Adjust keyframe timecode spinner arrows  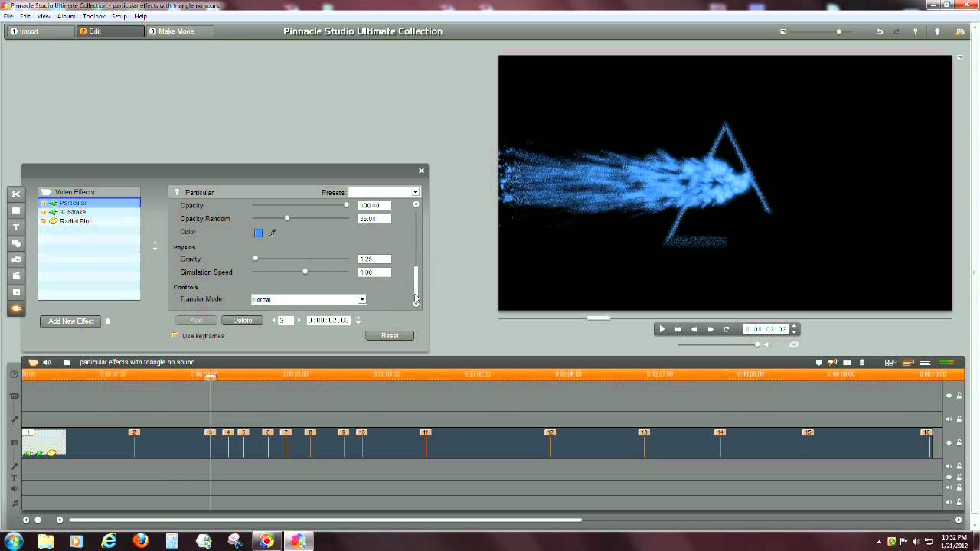tap(358, 321)
